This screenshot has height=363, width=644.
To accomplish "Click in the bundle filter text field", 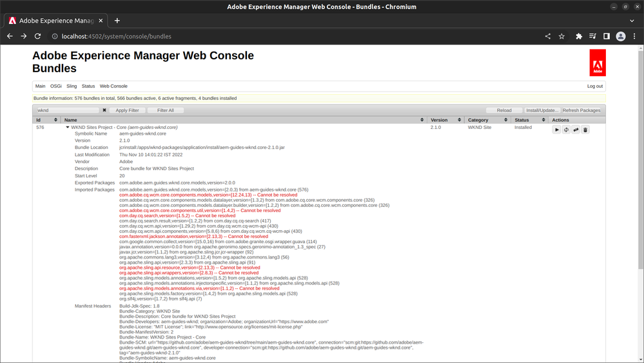I will tap(67, 110).
